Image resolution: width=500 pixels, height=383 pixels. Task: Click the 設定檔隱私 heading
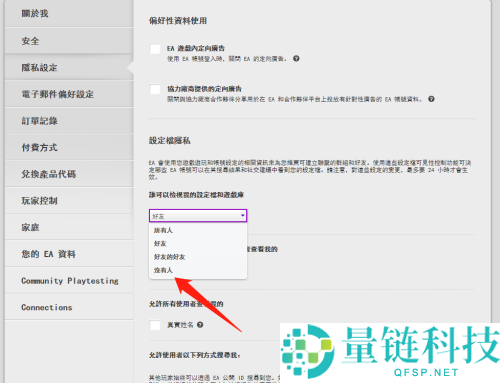coord(170,141)
